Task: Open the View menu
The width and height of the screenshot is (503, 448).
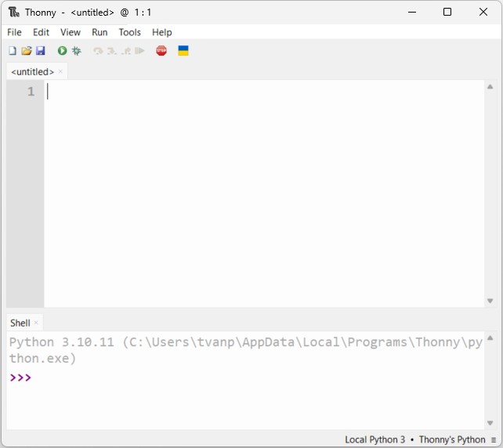Action: click(71, 32)
